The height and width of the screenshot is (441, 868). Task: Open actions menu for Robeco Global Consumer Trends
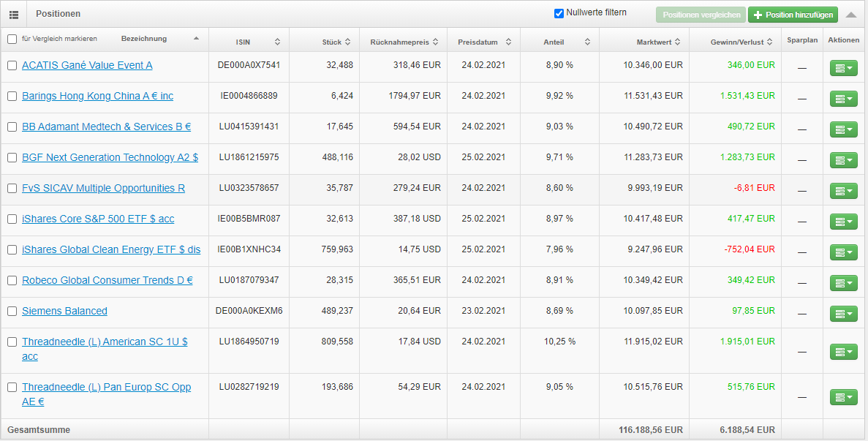844,283
